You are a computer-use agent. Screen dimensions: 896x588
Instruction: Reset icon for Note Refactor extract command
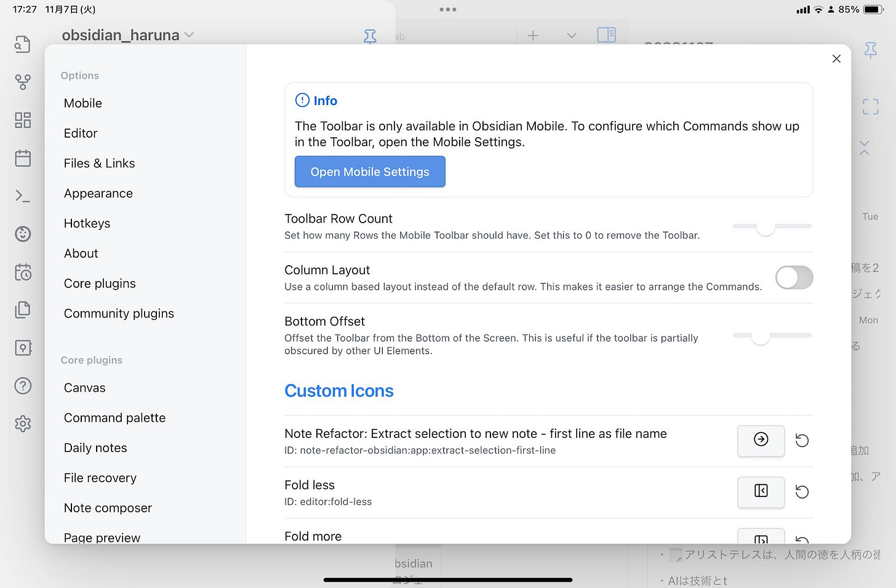pyautogui.click(x=802, y=440)
